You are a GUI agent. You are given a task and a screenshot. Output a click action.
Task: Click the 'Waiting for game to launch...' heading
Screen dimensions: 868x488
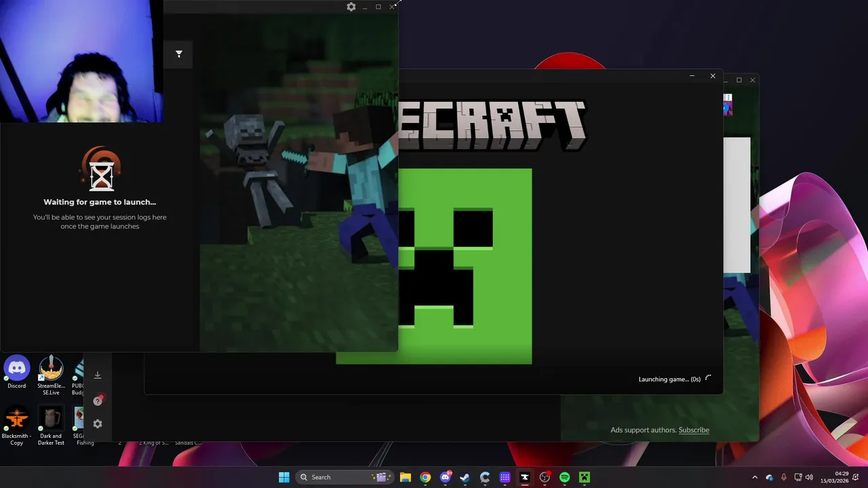click(100, 202)
